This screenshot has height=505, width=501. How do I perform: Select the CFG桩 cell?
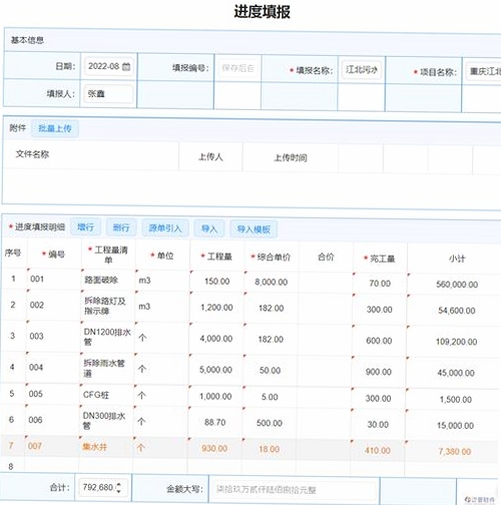(107, 395)
